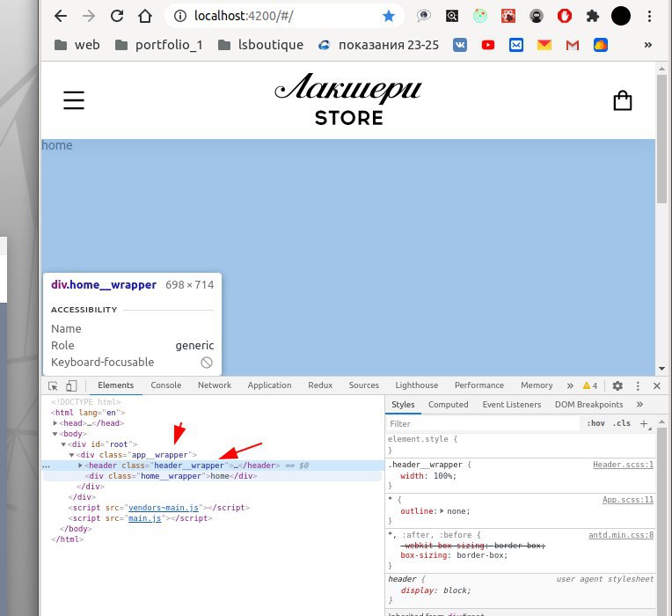Open the main.js script link

144,518
